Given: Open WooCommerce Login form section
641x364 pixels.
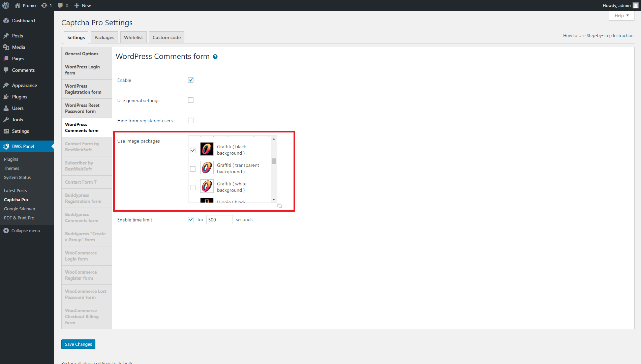Looking at the screenshot, I should [87, 256].
